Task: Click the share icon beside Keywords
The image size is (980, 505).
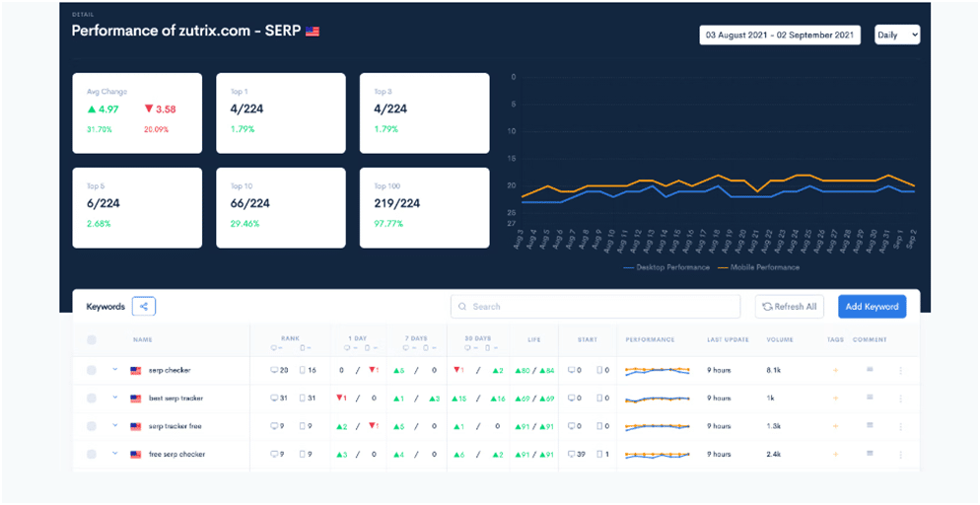Action: point(144,307)
